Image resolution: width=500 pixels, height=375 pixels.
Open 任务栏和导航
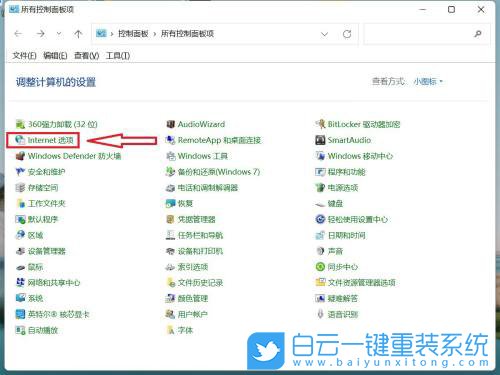194,235
